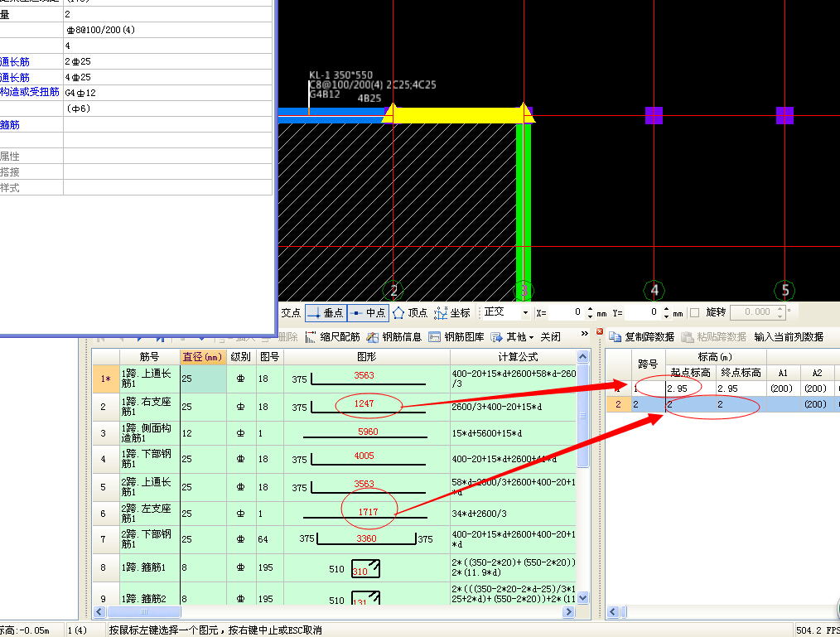Toggle the 顶点 vertex snap
Viewport: 840px width, 637px height.
tap(410, 313)
